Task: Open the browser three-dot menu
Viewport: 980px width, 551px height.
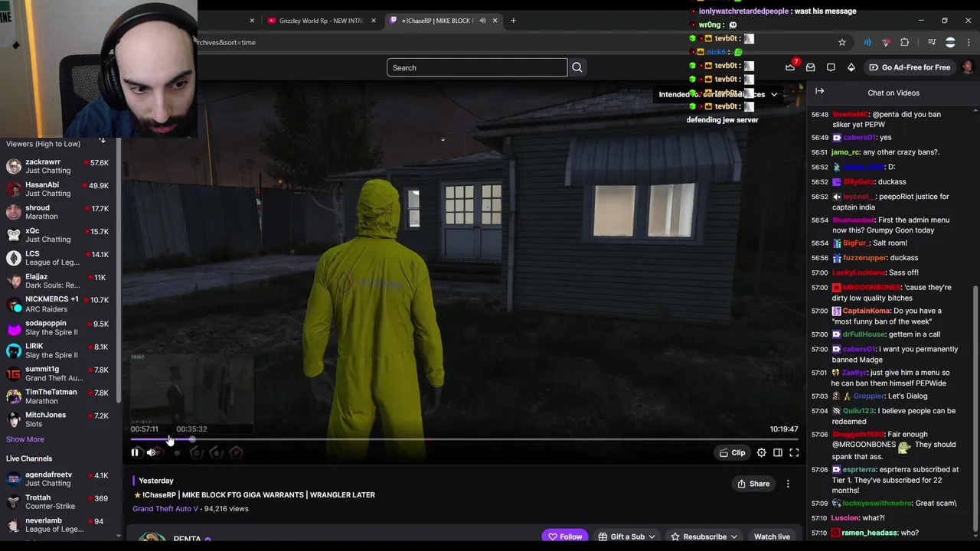Action: pos(969,42)
